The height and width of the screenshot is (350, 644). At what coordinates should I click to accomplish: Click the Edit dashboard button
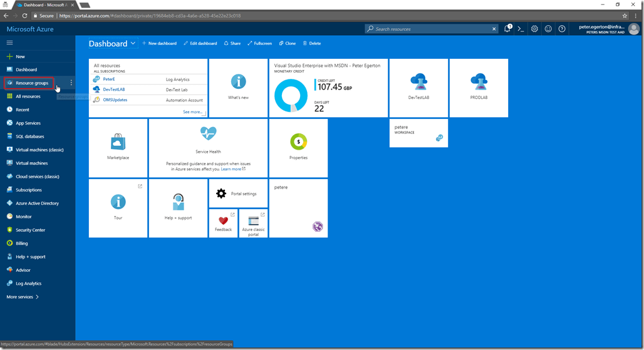pyautogui.click(x=200, y=43)
